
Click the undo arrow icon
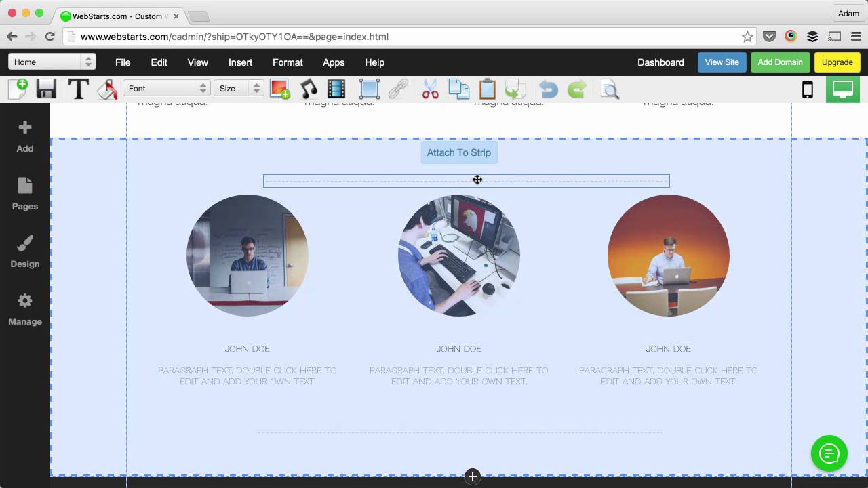[548, 89]
